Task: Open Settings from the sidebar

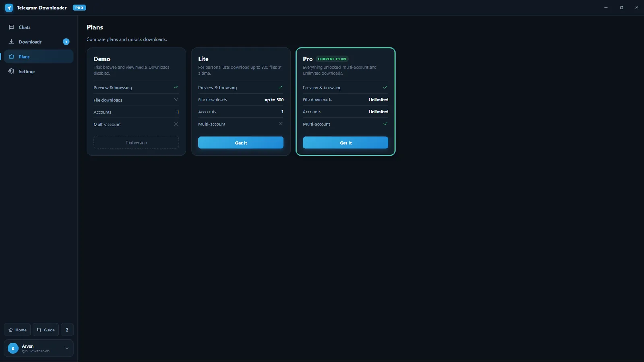Action: [x=39, y=71]
